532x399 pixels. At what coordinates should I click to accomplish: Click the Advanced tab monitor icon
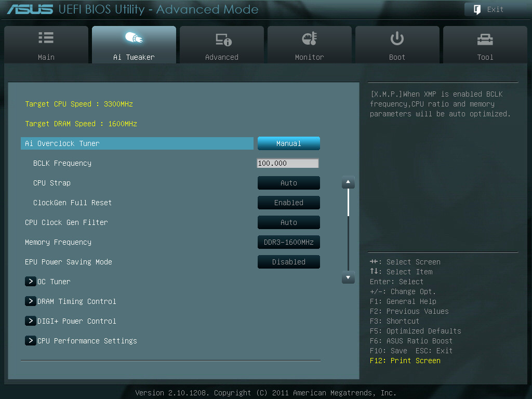point(223,39)
